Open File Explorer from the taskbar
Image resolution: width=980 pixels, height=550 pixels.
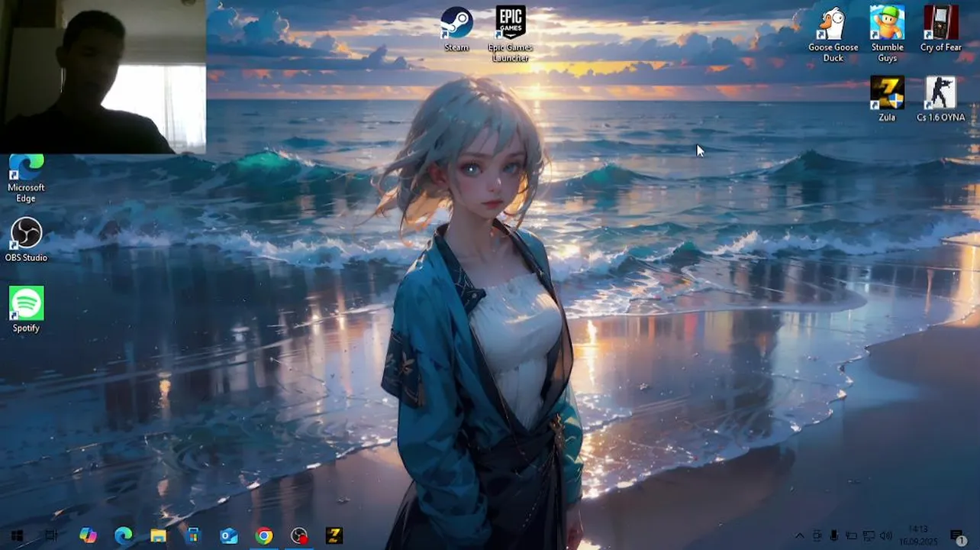[158, 536]
